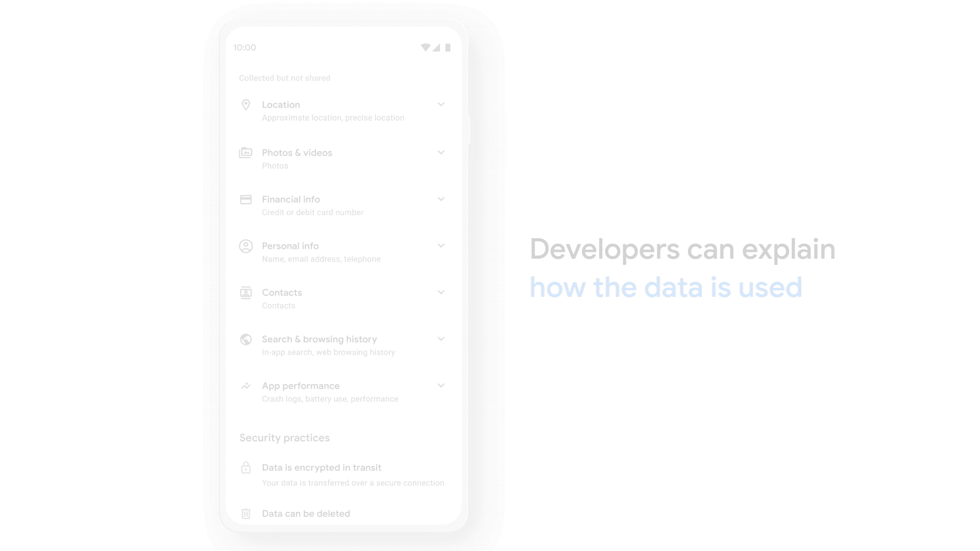Expand the Financial info section
Image resolution: width=980 pixels, height=551 pixels.
(x=442, y=199)
